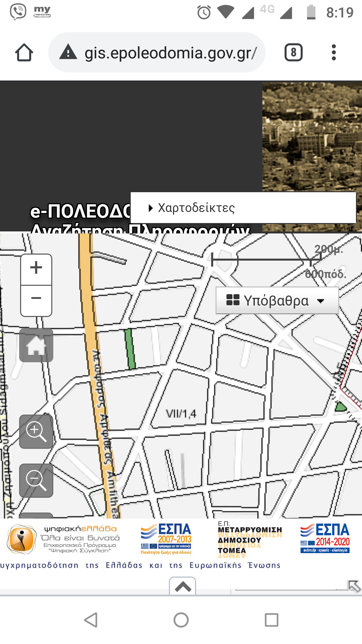Click the ΕΣΠΑ 2014-2020 logo
This screenshot has height=644, width=362.
coord(325,538)
